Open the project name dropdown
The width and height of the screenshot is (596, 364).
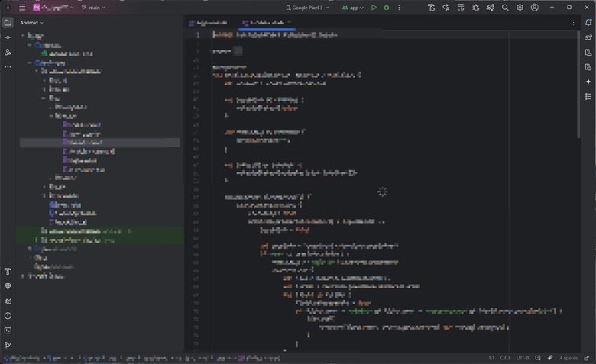pyautogui.click(x=53, y=7)
